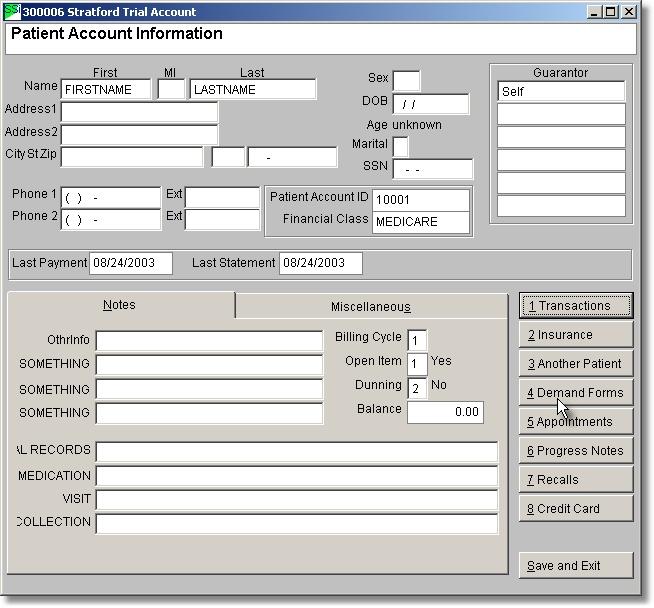Click the 7 Recalls button
Viewport: 654px width, 608px height.
576,480
